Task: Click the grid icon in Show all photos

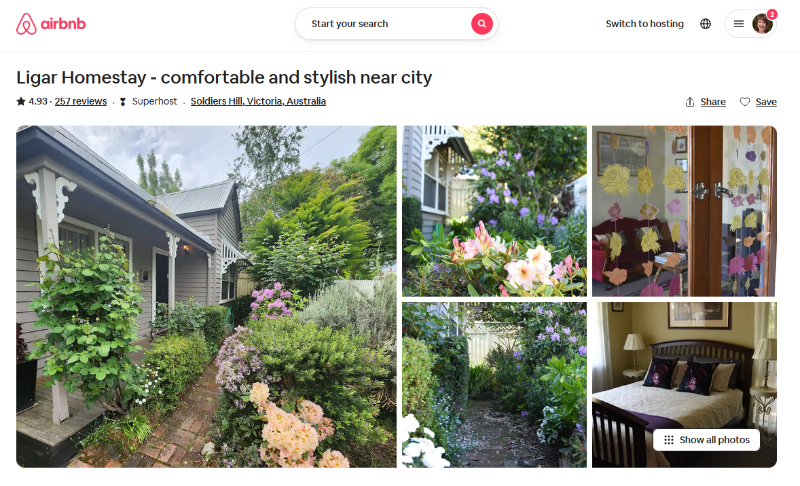Action: 668,440
